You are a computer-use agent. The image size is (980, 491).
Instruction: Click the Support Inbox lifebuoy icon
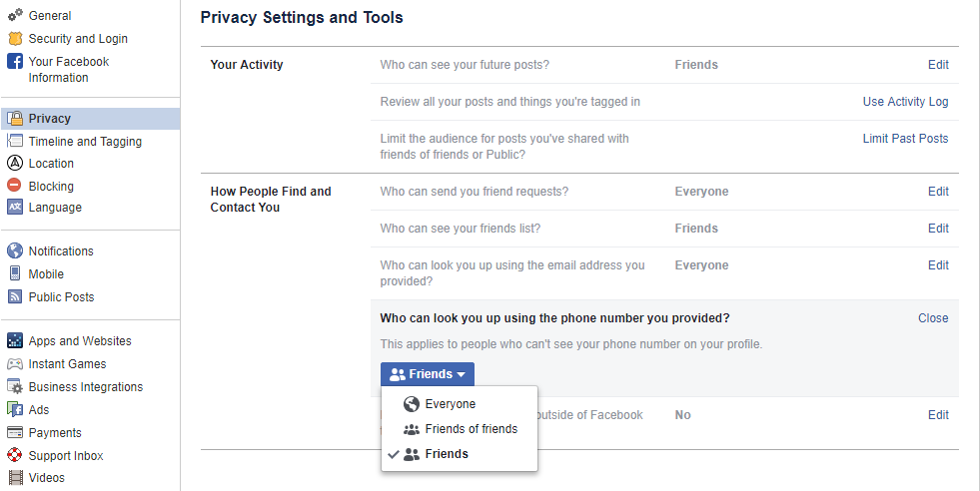15,456
